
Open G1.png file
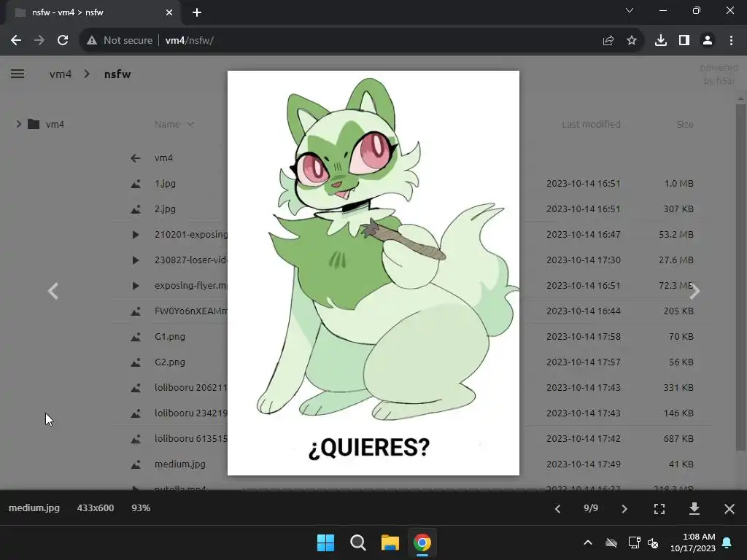click(169, 337)
